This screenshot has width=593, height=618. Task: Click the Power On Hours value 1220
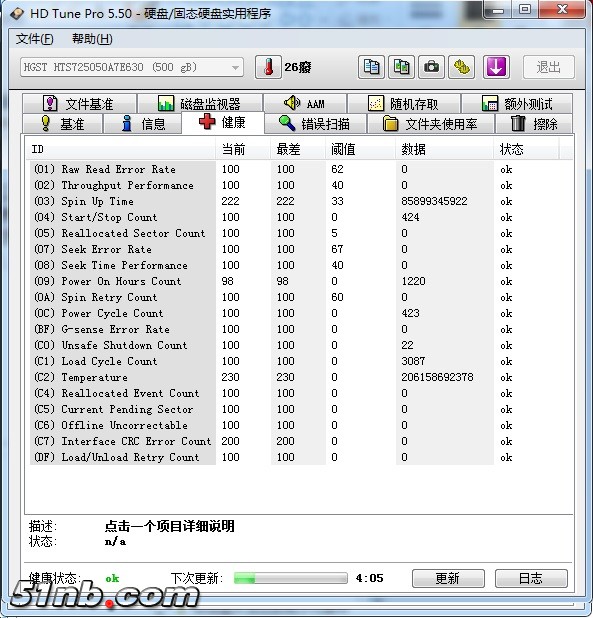pyautogui.click(x=413, y=281)
